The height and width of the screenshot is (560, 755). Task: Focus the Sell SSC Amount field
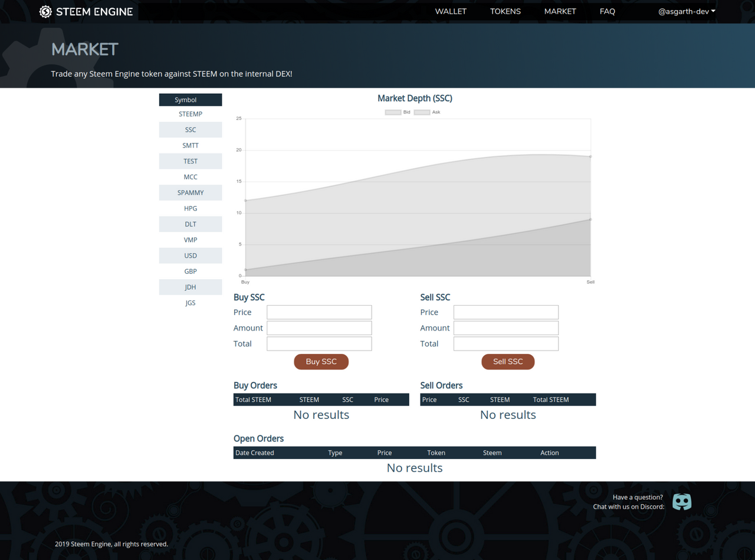(x=506, y=328)
